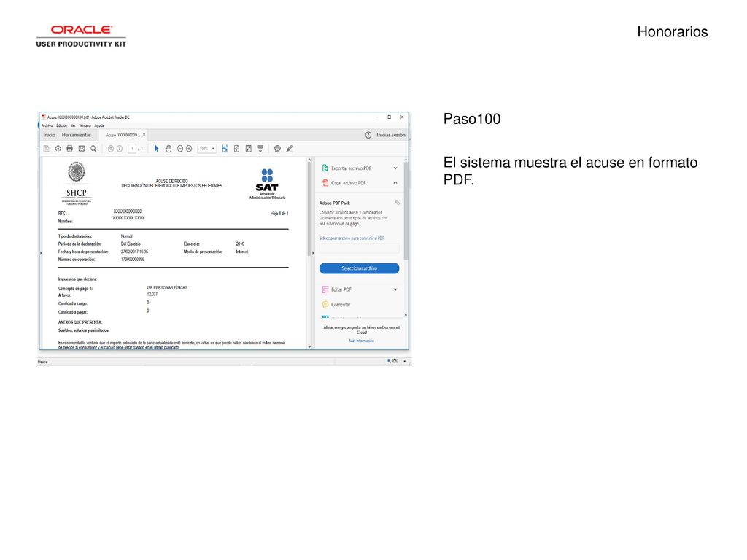Open the Ayuda menu

click(99, 125)
